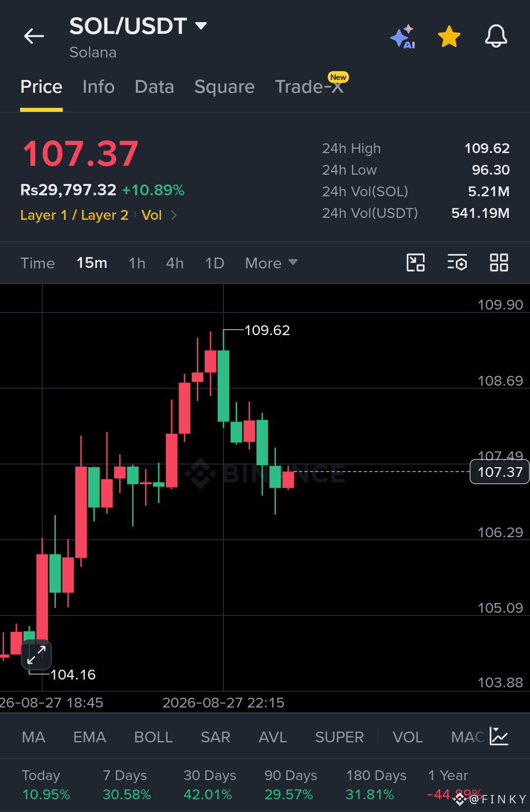The height and width of the screenshot is (812, 530).
Task: Click the 1 Year performance value
Action: [454, 794]
